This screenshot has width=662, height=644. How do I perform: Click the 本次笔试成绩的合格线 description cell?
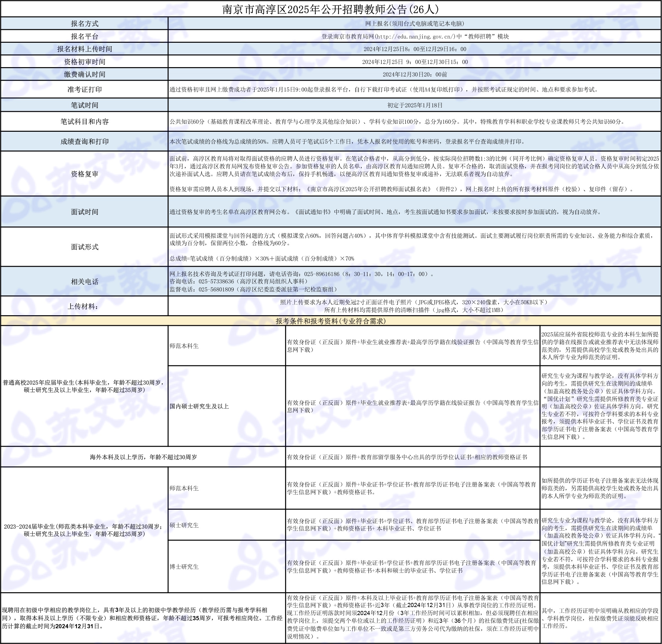click(415, 141)
